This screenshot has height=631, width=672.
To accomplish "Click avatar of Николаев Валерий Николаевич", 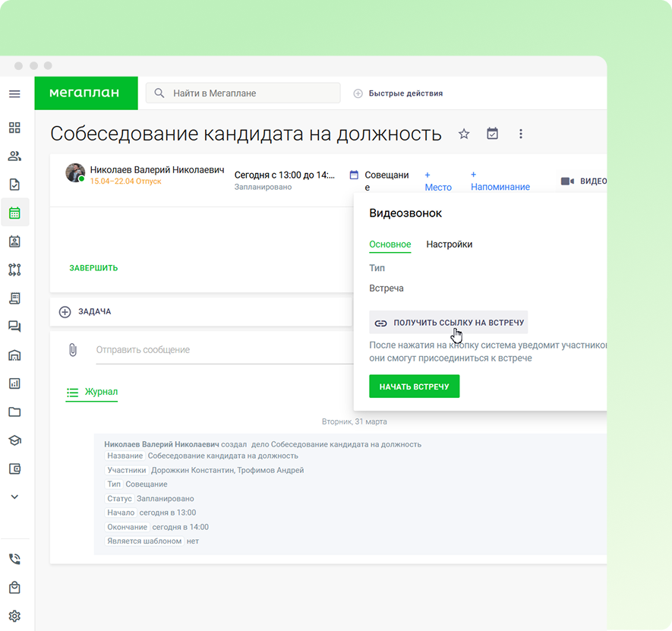I will point(75,173).
